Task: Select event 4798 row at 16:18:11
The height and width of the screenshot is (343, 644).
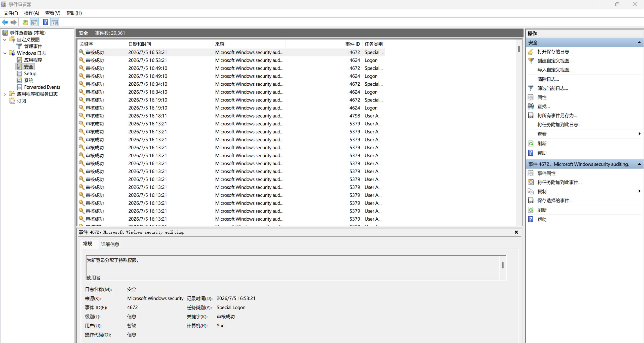Action: (x=231, y=116)
